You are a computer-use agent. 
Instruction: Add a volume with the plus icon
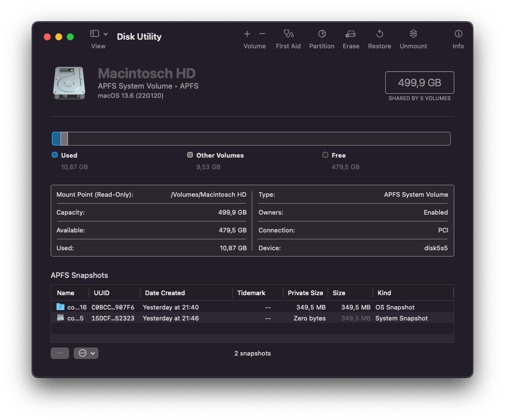(247, 34)
